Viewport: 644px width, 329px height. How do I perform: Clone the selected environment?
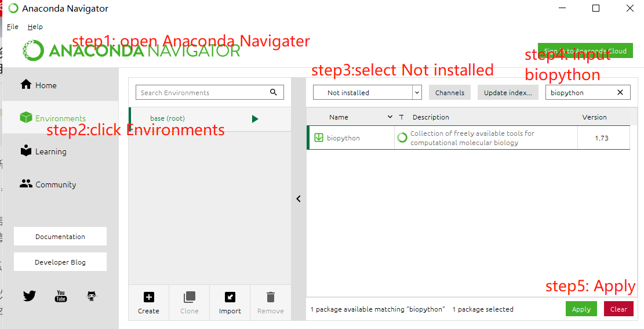(190, 303)
